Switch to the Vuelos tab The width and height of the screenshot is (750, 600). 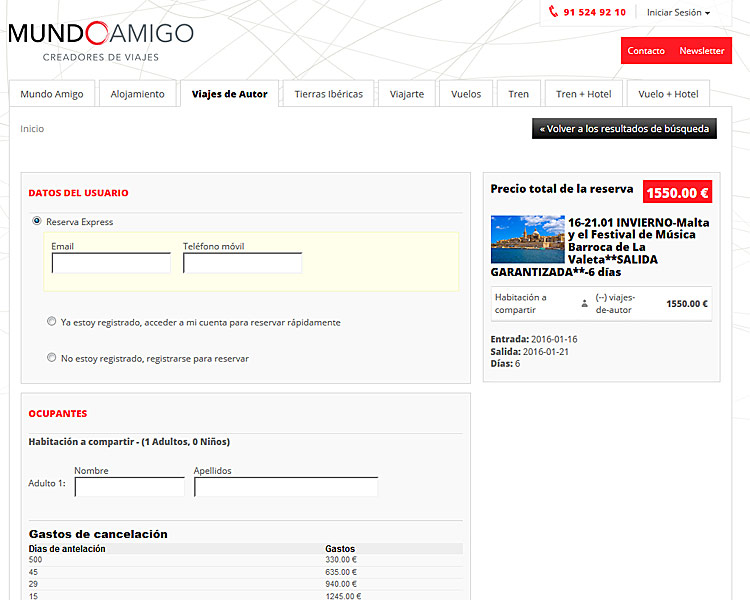(x=466, y=94)
